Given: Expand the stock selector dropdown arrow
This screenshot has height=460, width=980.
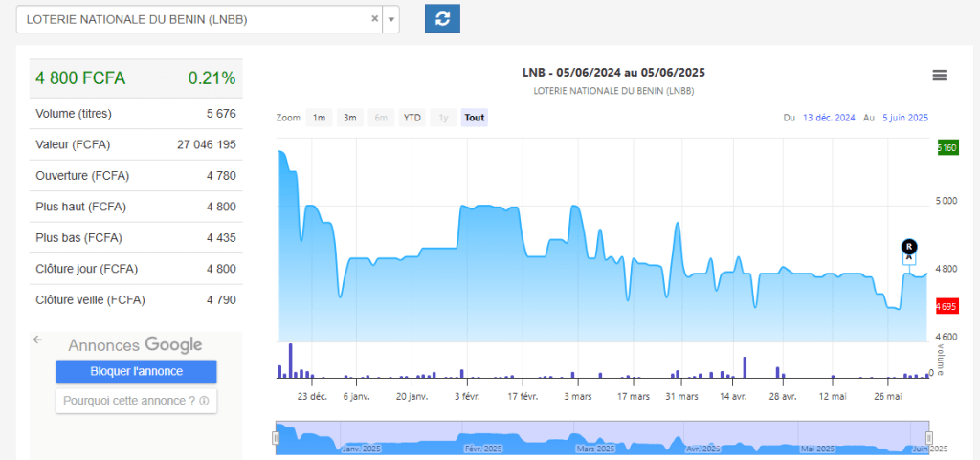Looking at the screenshot, I should 391,19.
